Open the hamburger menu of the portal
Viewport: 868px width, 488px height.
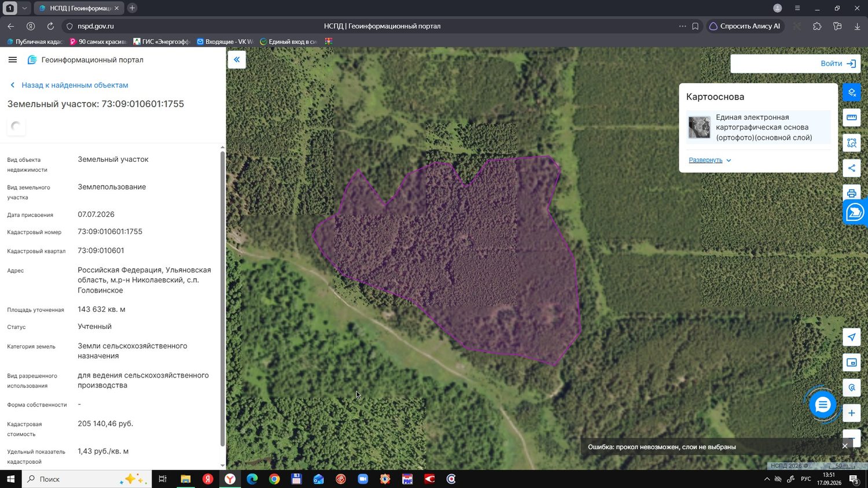point(13,60)
